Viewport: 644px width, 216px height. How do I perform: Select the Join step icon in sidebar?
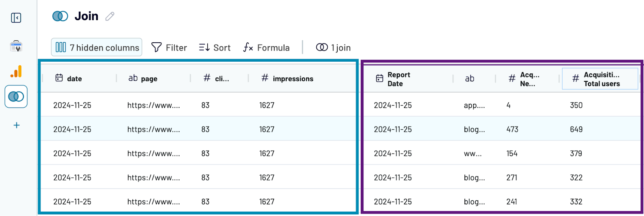tap(16, 96)
